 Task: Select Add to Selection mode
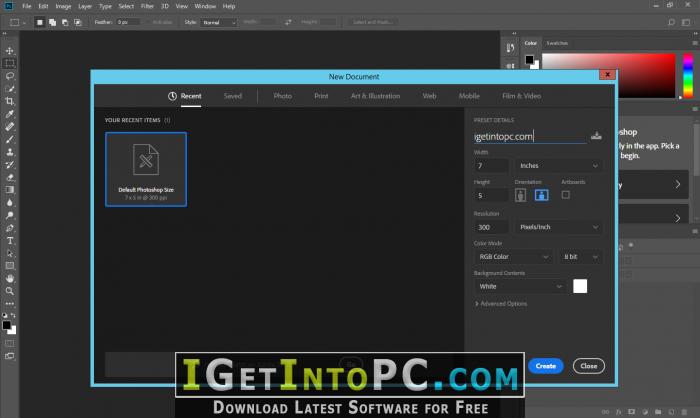52,22
